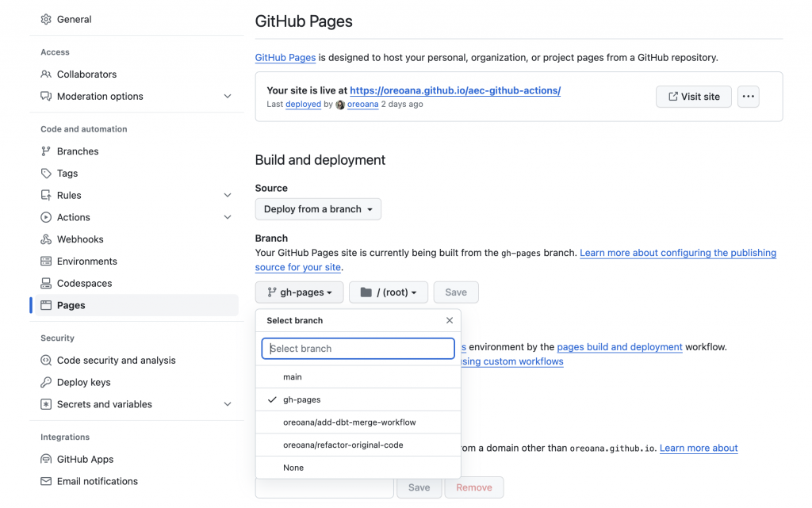Viewport: 812px width, 508px height.
Task: Open the kebab menu beside Visit site
Action: pyautogui.click(x=748, y=96)
